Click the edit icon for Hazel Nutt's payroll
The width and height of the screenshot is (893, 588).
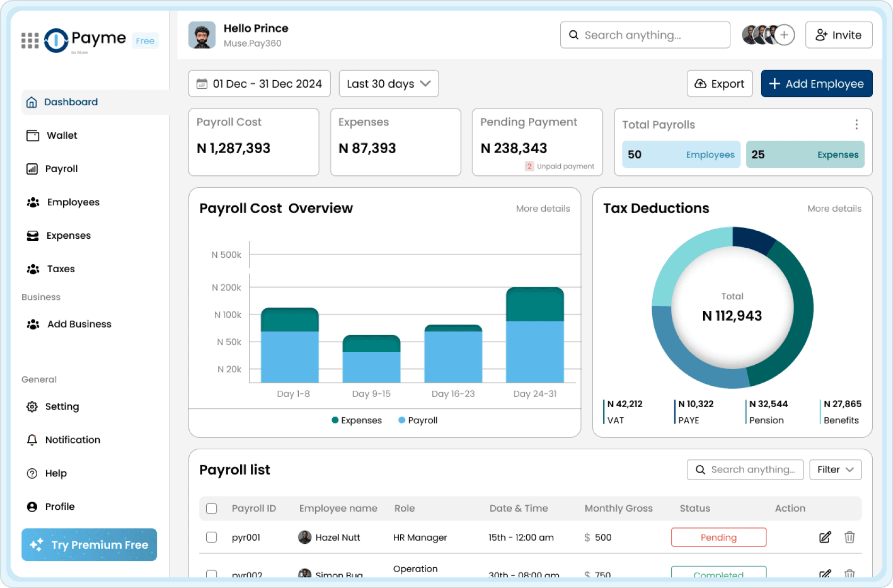[824, 537]
